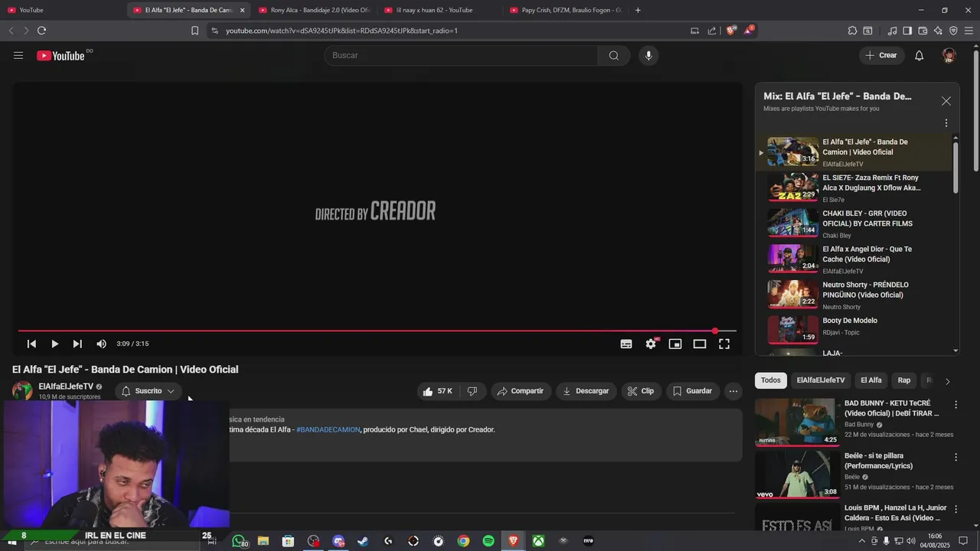
Task: Select the Todos filter chip
Action: click(771, 380)
